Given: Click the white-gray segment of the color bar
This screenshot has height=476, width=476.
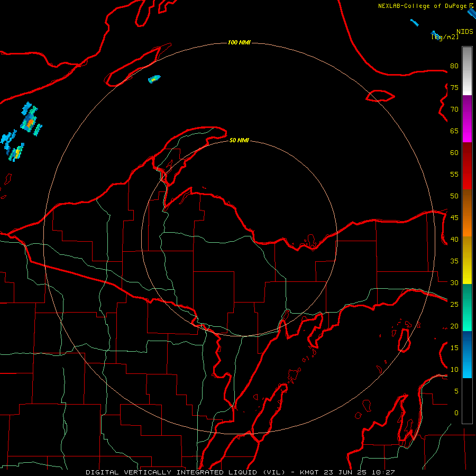Looking at the screenshot, I should (467, 71).
